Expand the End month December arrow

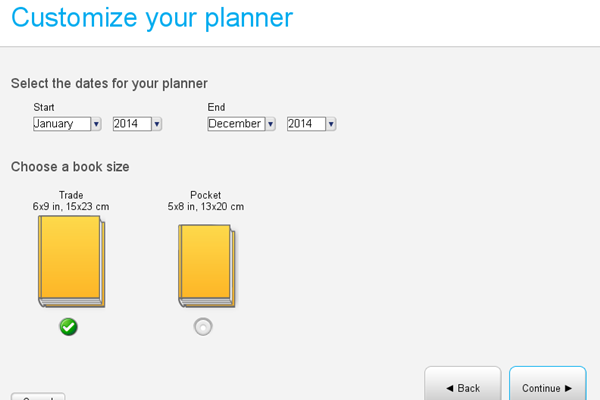tap(271, 124)
